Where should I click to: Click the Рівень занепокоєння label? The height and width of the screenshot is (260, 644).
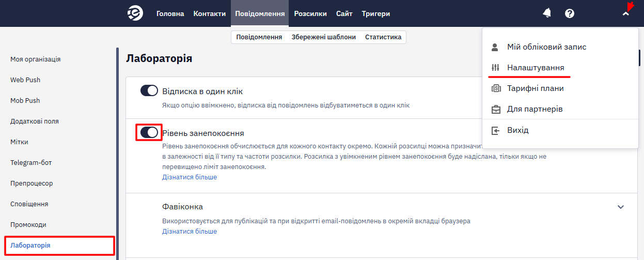pos(203,133)
